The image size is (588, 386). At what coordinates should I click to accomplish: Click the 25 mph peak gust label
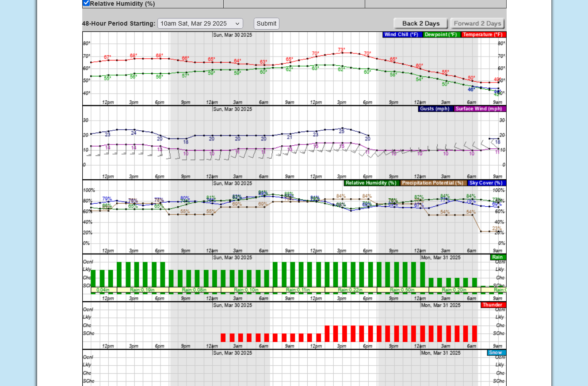(341, 131)
